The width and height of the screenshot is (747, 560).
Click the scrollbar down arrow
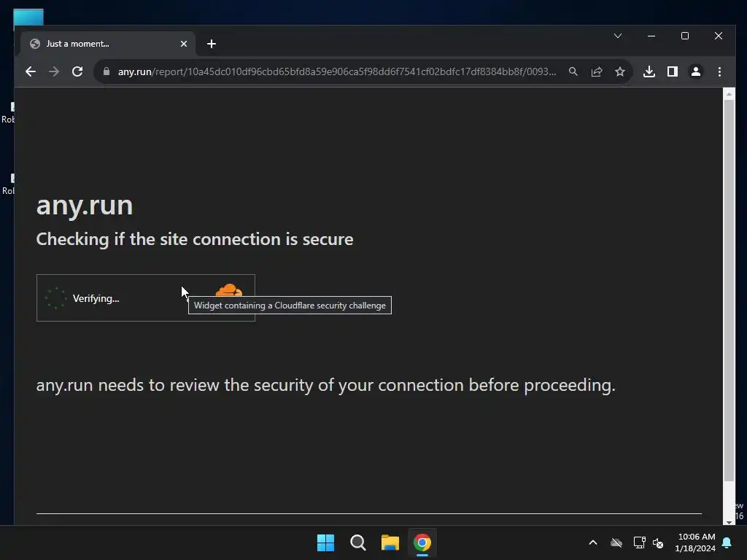tap(729, 521)
